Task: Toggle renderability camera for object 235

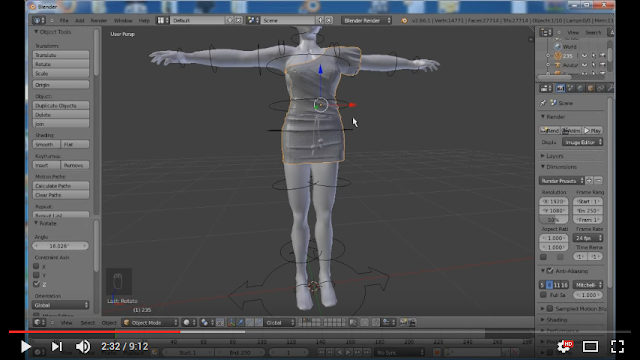Action: 602,56
